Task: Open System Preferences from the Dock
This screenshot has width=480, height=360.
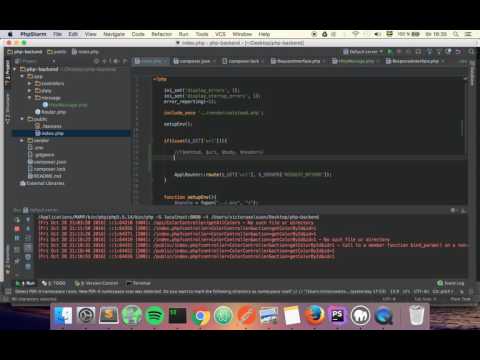Action: coord(86,315)
